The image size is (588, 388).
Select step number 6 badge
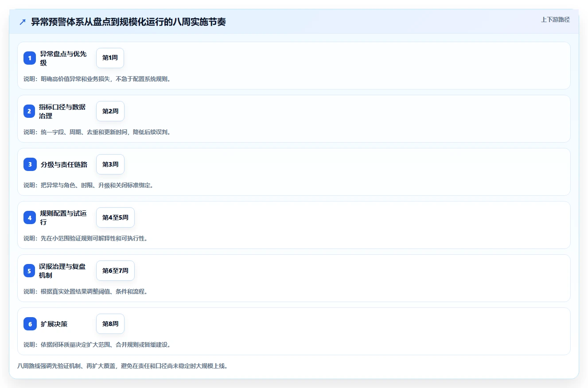tap(30, 324)
